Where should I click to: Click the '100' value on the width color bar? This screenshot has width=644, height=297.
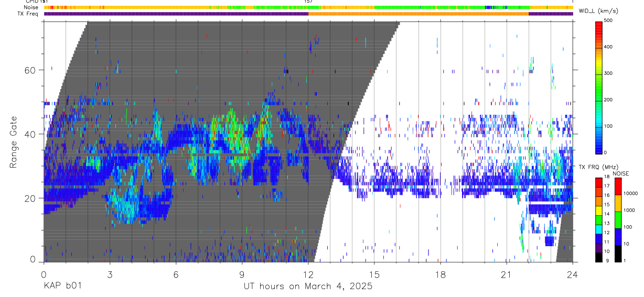[609, 126]
